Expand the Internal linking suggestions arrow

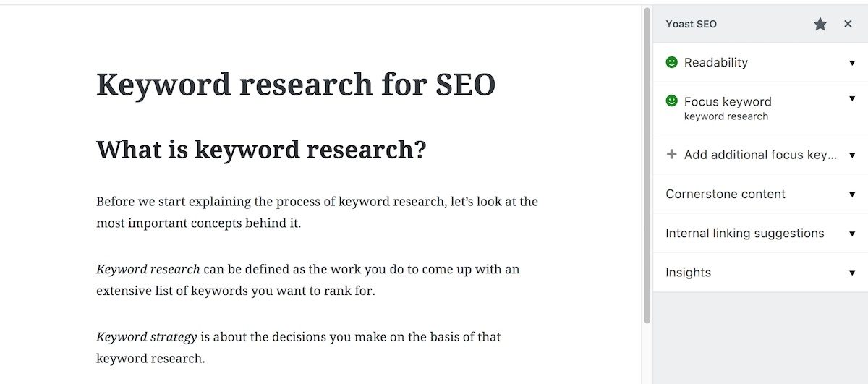852,234
